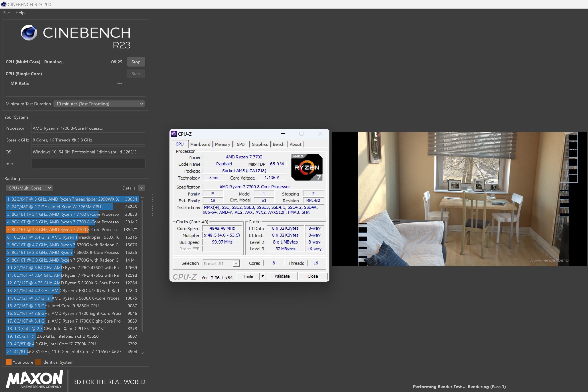This screenshot has width=588, height=392.
Task: Click the CPU-Z title bar chip icon
Action: coord(174,134)
